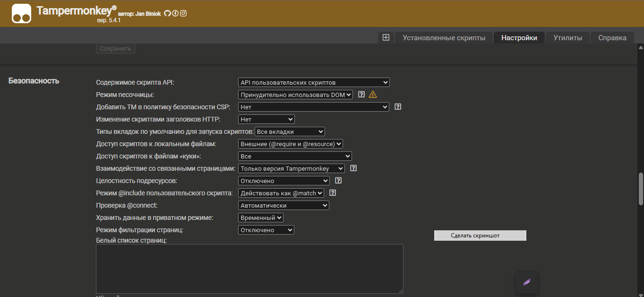Click inside Белый список страниц text area
The image size is (644, 297).
[x=249, y=269]
